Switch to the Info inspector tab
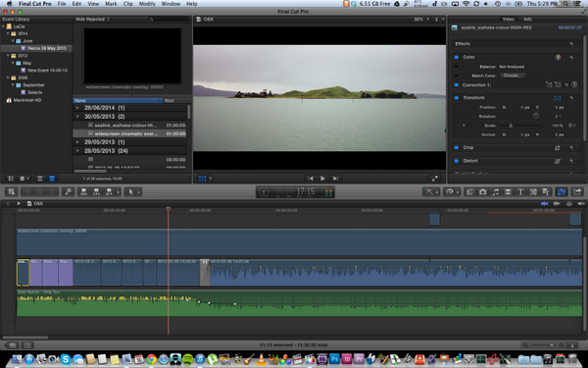Screen dimensions: 588x368 (527, 20)
